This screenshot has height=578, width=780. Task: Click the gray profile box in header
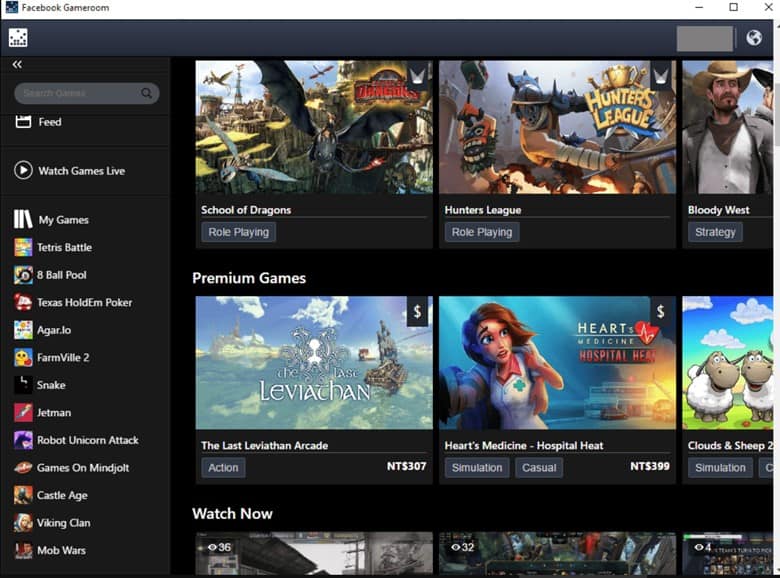point(705,38)
